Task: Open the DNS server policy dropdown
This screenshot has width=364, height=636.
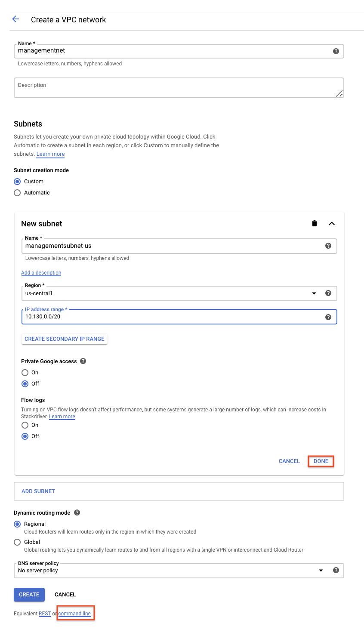Action: pyautogui.click(x=179, y=571)
